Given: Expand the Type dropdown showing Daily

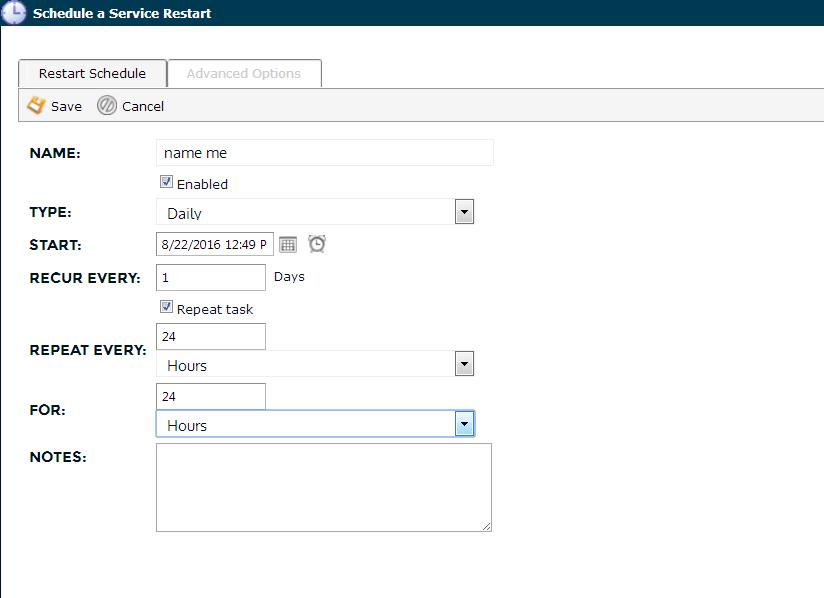Looking at the screenshot, I should [x=463, y=212].
